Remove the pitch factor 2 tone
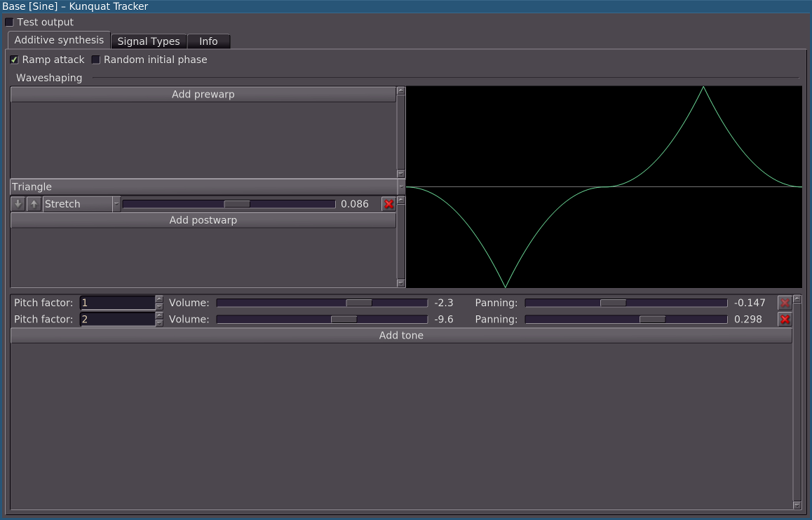The width and height of the screenshot is (812, 520). (785, 320)
